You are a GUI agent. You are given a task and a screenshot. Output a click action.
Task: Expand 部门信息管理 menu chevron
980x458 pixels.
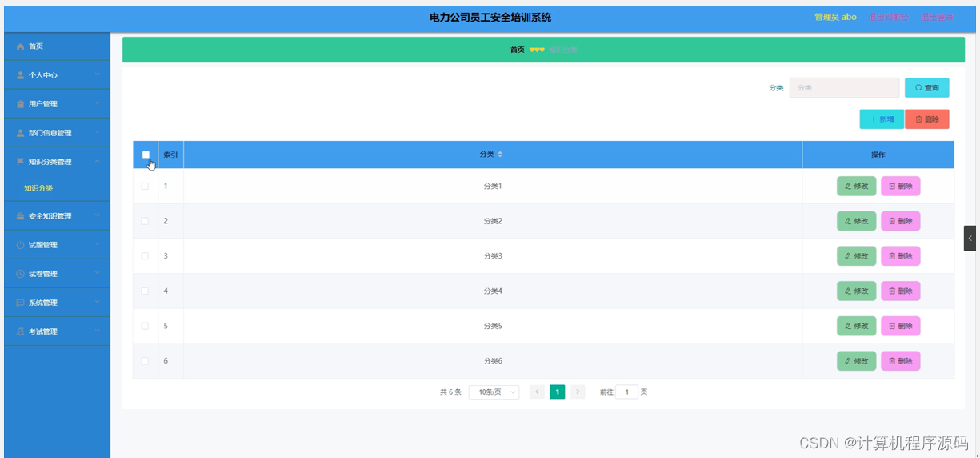coord(97,132)
